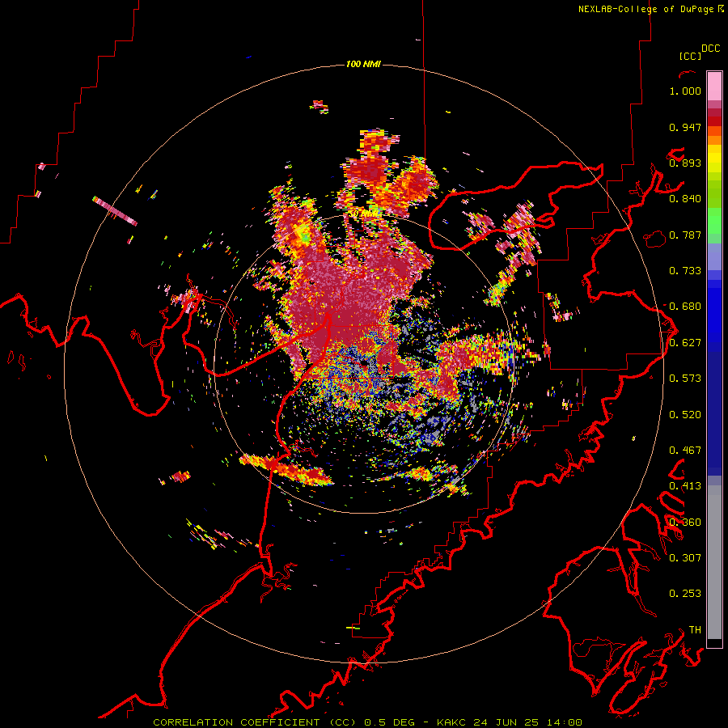Click the 0.893 legend value
This screenshot has height=728, width=728.
[685, 163]
